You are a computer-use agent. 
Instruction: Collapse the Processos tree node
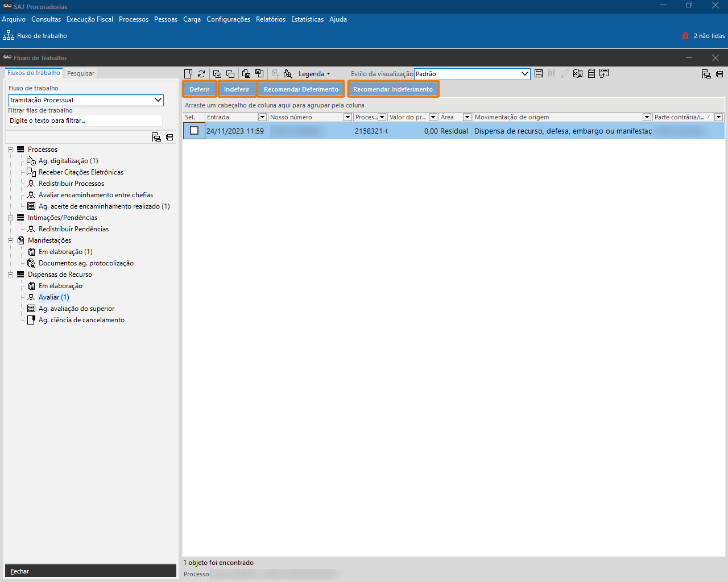(x=10, y=149)
